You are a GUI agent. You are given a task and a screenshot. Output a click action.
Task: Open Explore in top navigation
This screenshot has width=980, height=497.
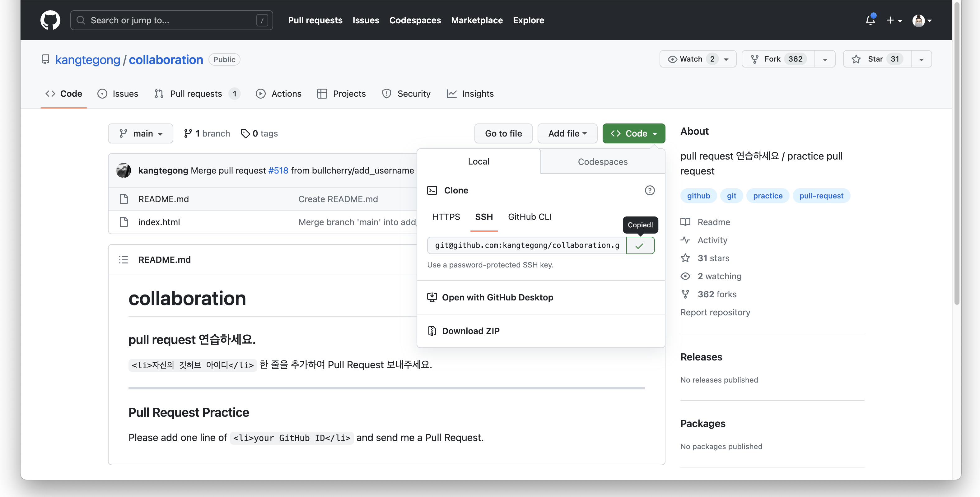tap(529, 20)
